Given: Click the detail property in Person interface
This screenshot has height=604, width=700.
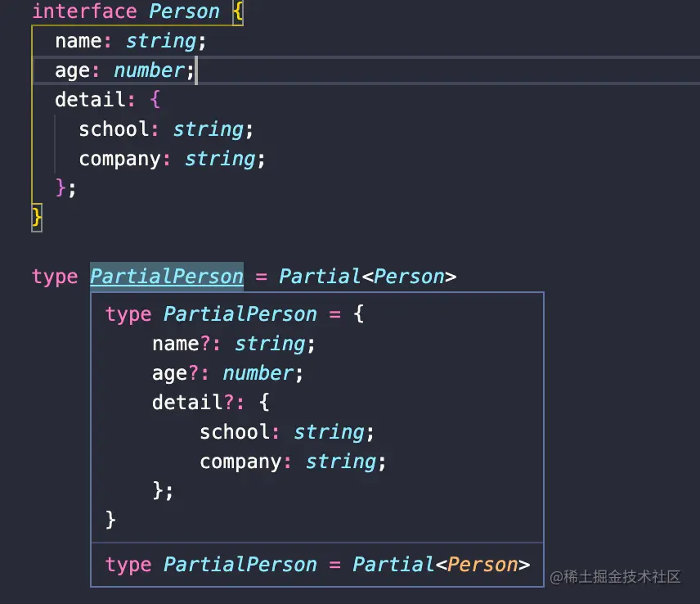Looking at the screenshot, I should [90, 100].
